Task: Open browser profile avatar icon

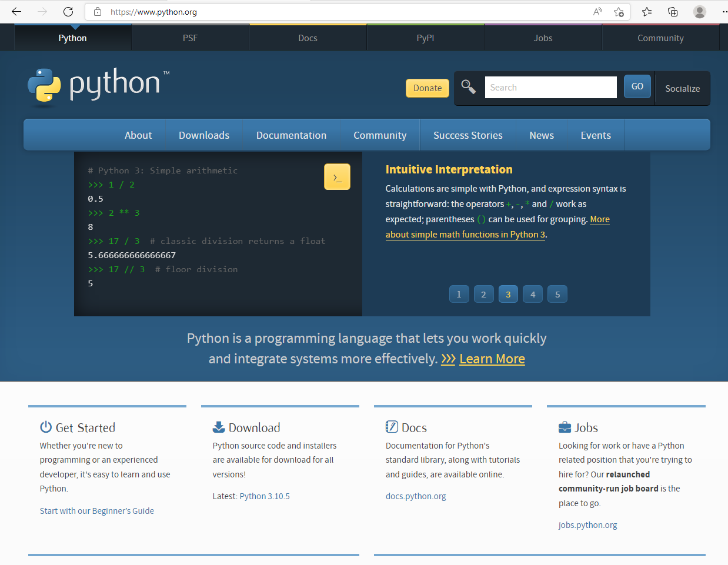Action: coord(699,12)
